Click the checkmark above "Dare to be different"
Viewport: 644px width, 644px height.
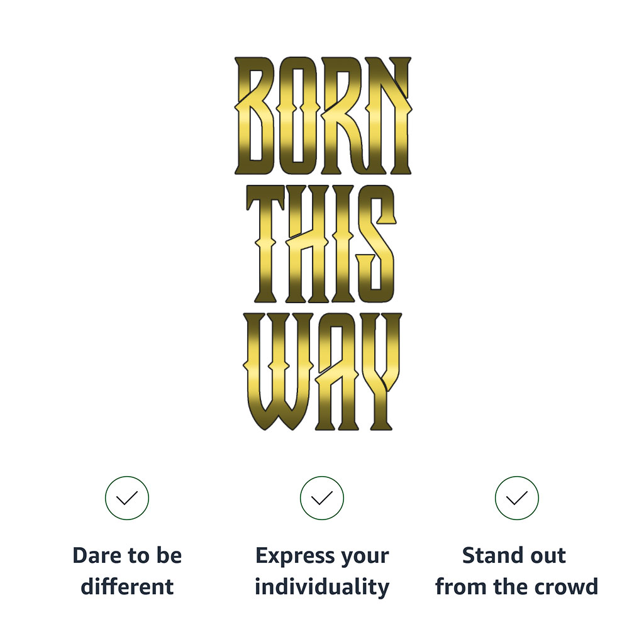(x=127, y=498)
